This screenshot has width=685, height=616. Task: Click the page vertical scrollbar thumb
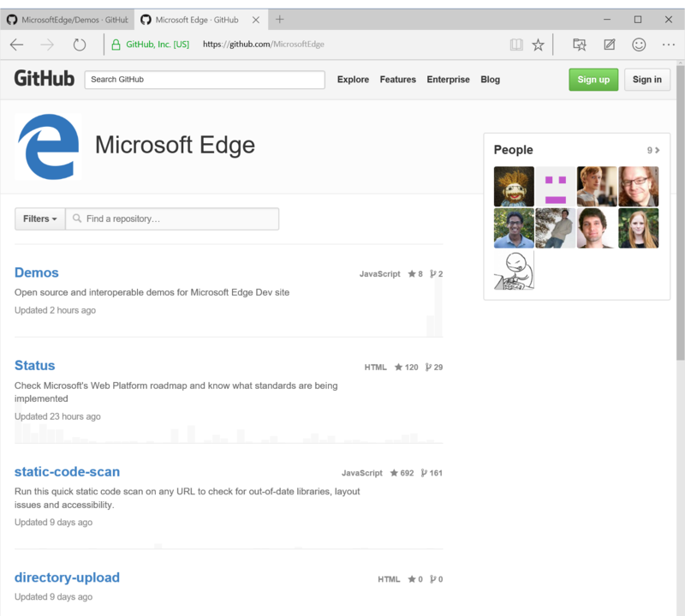click(681, 212)
